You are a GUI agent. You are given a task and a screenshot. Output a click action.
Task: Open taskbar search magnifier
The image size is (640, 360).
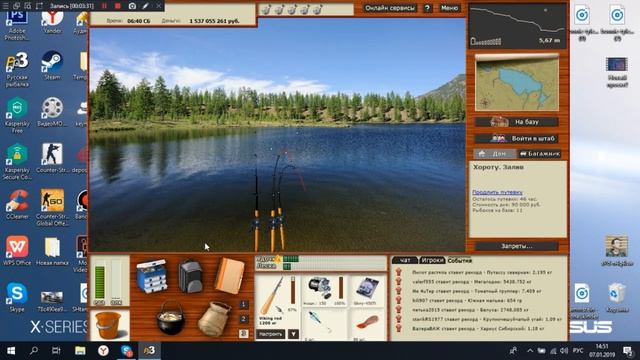[x=34, y=350]
